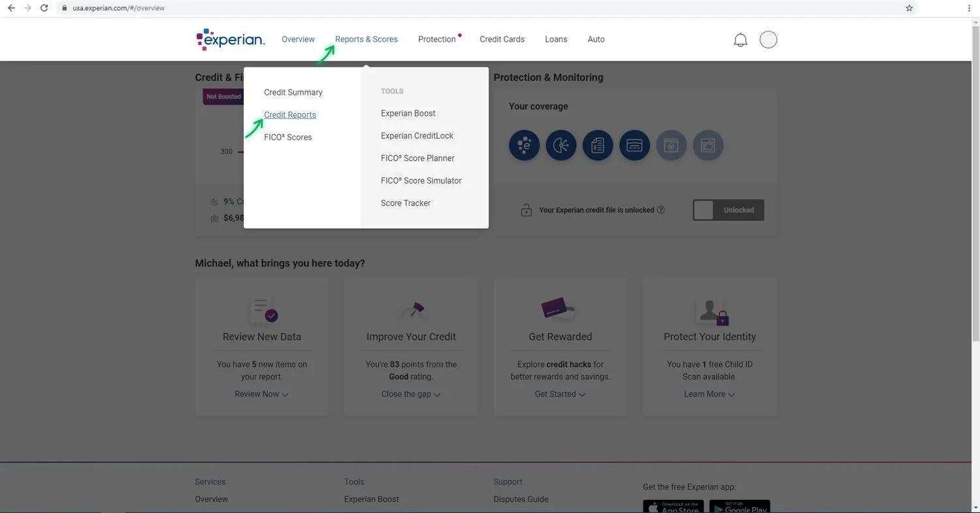Image resolution: width=980 pixels, height=513 pixels.
Task: Click the 'Improve Your Credit' card heading
Action: click(x=412, y=337)
